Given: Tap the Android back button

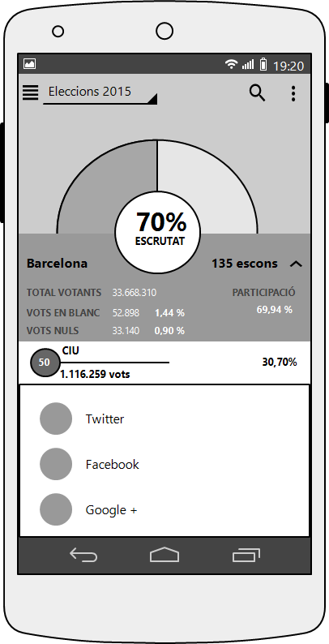Looking at the screenshot, I should pyautogui.click(x=83, y=556).
